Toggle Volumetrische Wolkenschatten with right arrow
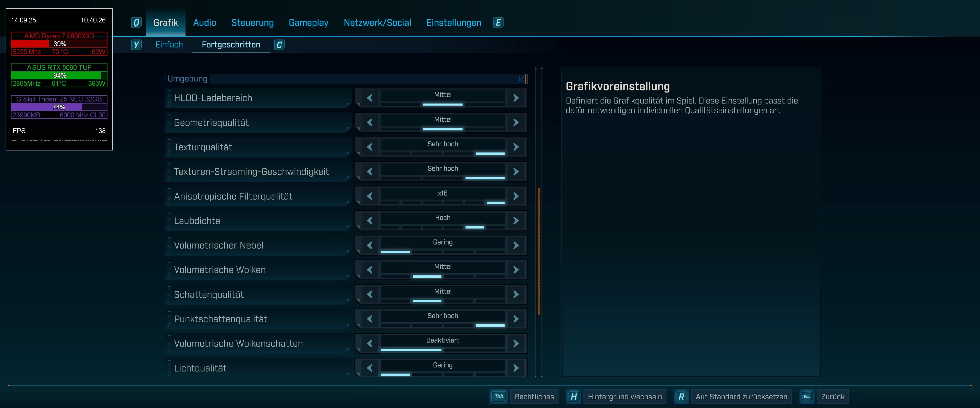Viewport: 980px width, 408px height. click(516, 343)
